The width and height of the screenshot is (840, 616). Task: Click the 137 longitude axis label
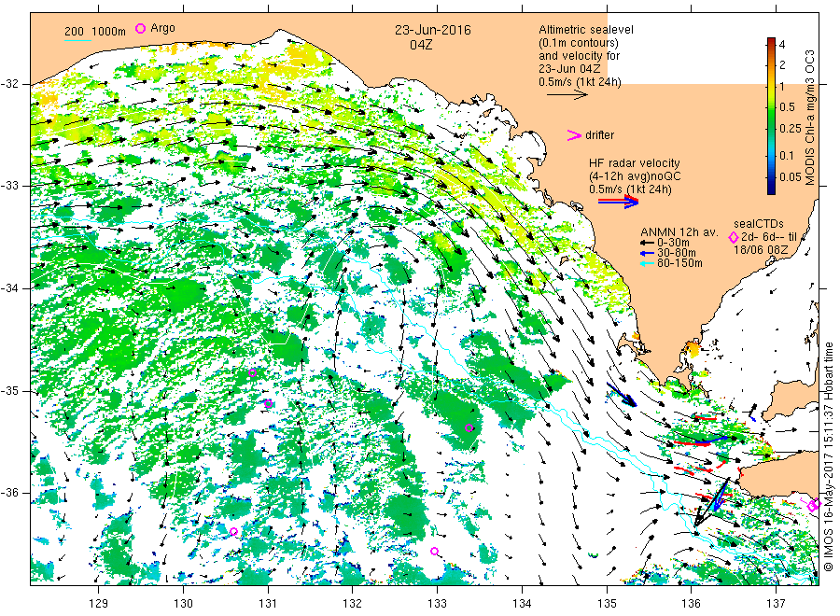click(x=776, y=604)
